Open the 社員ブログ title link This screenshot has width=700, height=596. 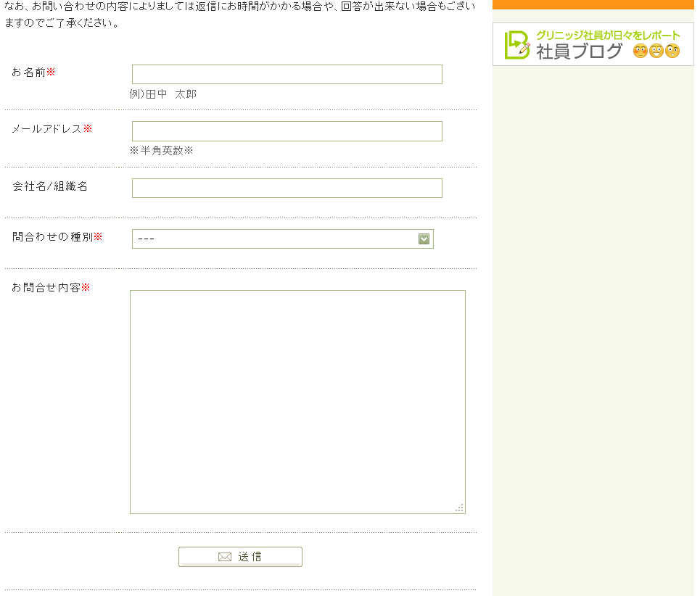579,51
